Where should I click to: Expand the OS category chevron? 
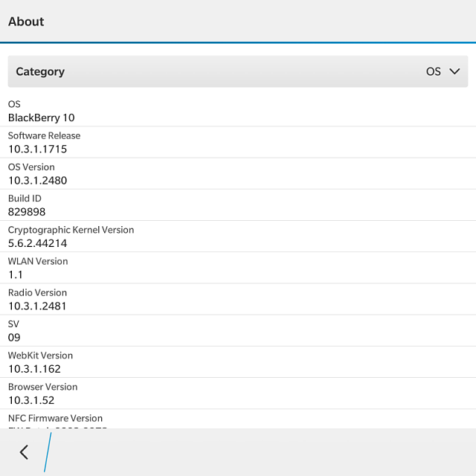[x=454, y=71]
